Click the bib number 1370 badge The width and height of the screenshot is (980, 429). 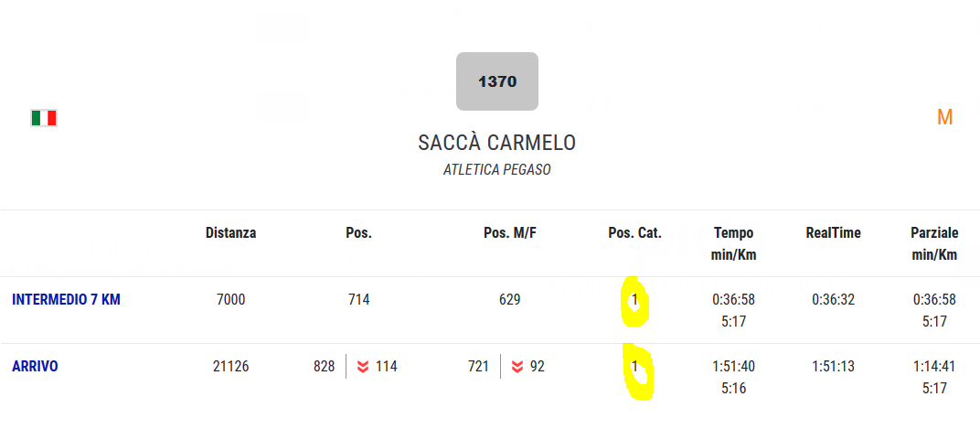[x=497, y=81]
